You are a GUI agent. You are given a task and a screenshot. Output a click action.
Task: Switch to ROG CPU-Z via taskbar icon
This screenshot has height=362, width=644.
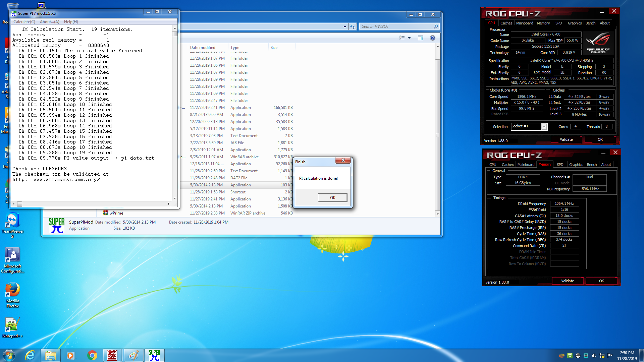click(112, 355)
